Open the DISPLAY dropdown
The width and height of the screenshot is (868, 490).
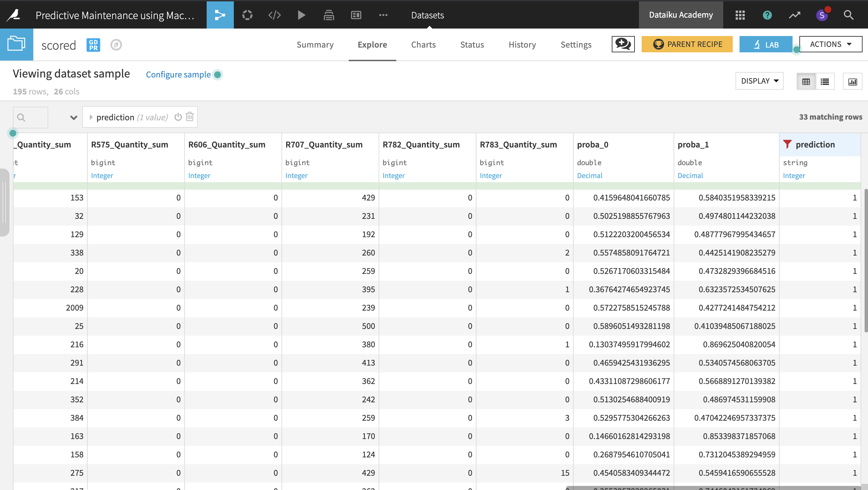coord(759,81)
